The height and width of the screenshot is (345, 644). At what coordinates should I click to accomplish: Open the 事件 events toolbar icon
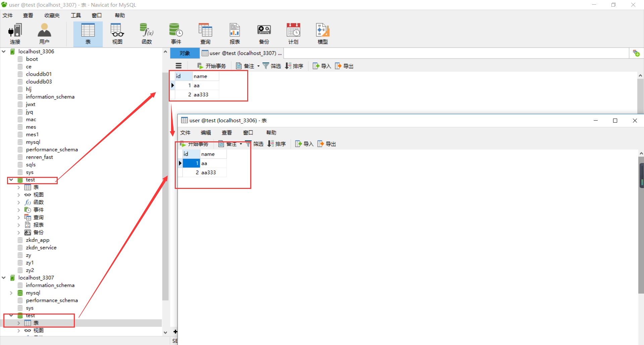[176, 34]
